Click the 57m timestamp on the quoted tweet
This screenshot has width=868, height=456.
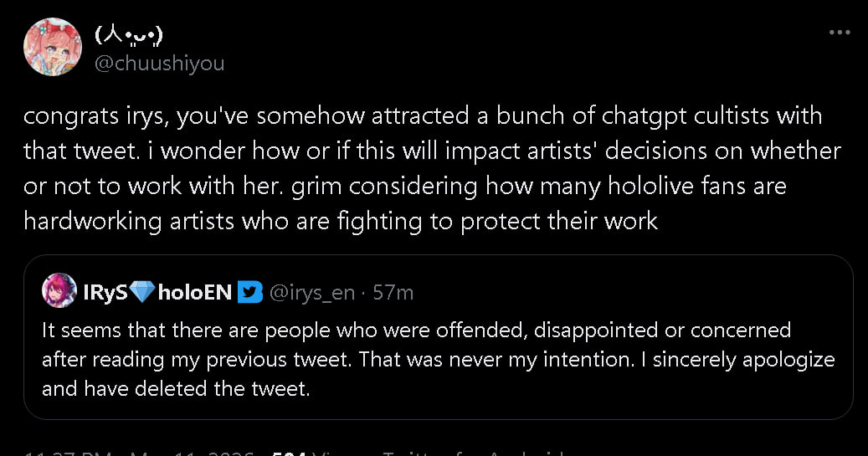coord(393,292)
